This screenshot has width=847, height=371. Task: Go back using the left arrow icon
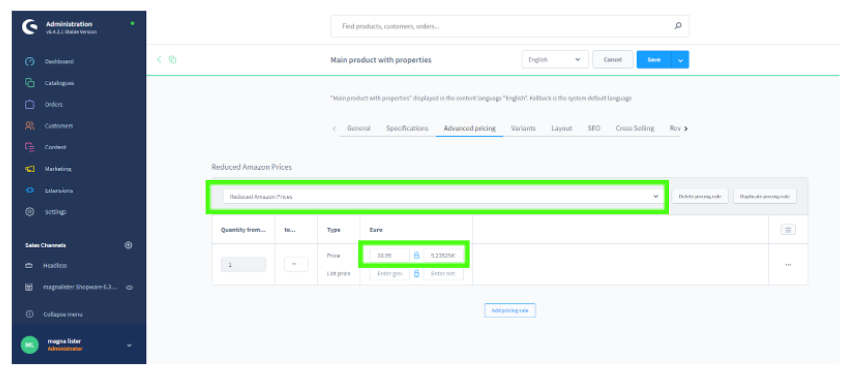point(159,59)
